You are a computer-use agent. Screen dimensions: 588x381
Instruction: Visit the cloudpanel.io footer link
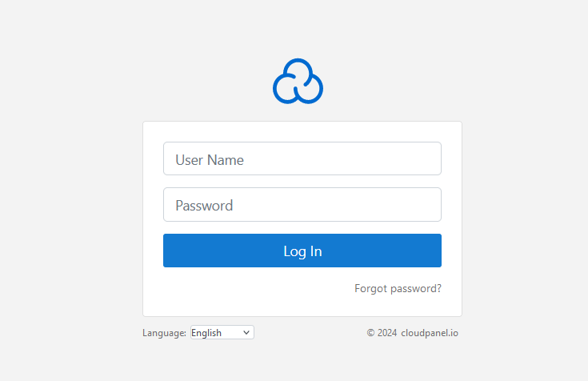point(430,333)
